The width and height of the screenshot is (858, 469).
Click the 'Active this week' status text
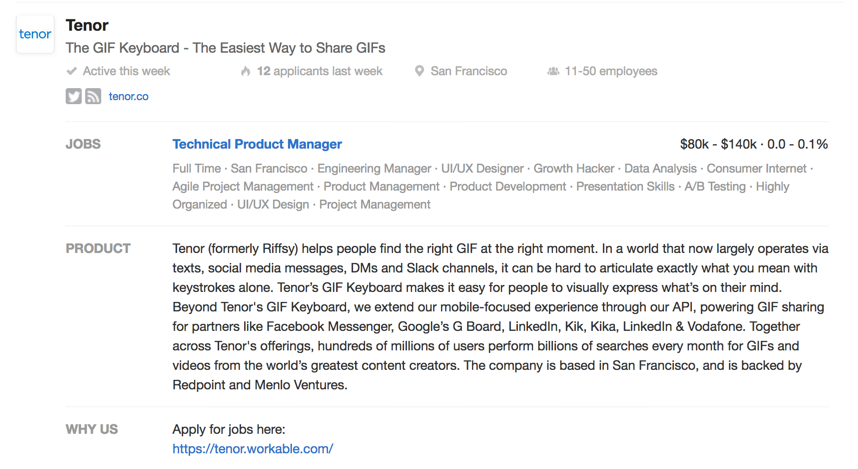click(126, 71)
